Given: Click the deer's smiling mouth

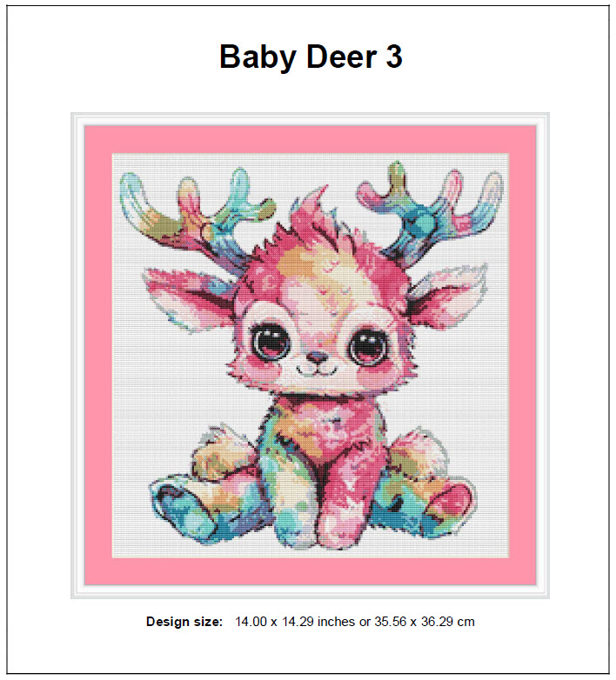Looking at the screenshot, I should point(317,370).
